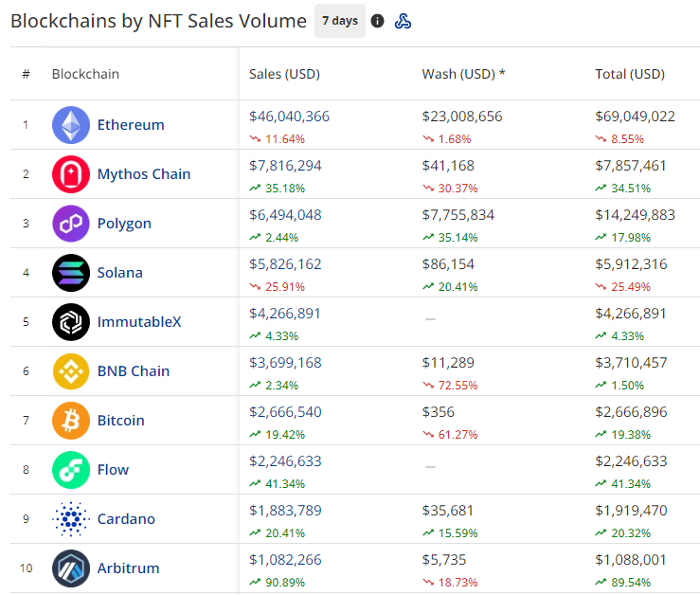Open the Mythos Chain link
Screen dimensions: 700x595
(144, 174)
